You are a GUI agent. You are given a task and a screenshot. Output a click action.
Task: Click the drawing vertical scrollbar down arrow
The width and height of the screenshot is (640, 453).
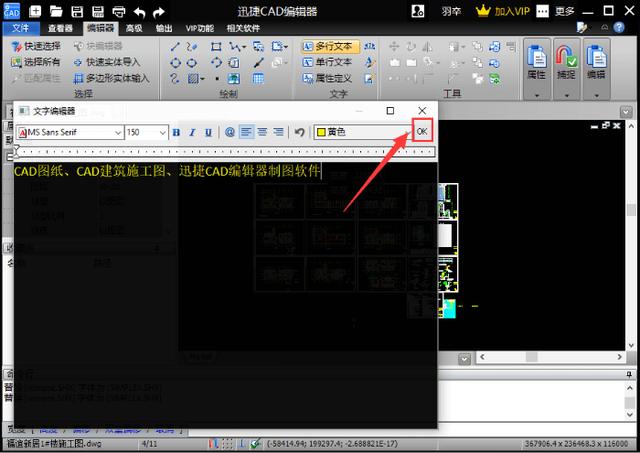pos(631,345)
